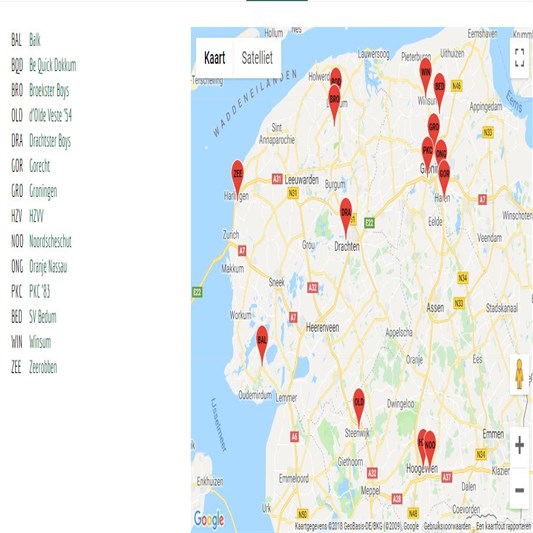
Task: Click the Google logo on map
Action: (x=209, y=519)
